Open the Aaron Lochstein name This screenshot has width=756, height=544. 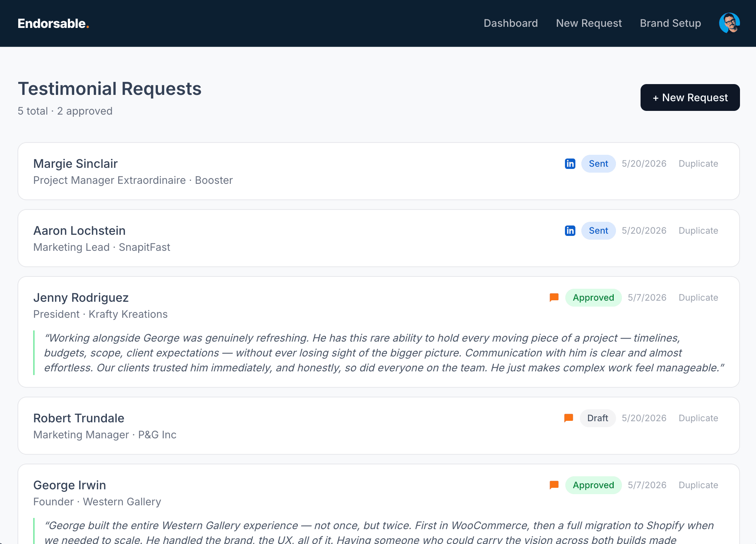point(79,231)
